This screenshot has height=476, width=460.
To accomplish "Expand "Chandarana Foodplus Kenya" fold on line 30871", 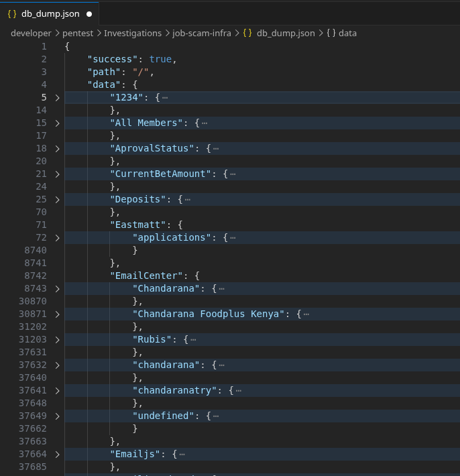I will 58,314.
